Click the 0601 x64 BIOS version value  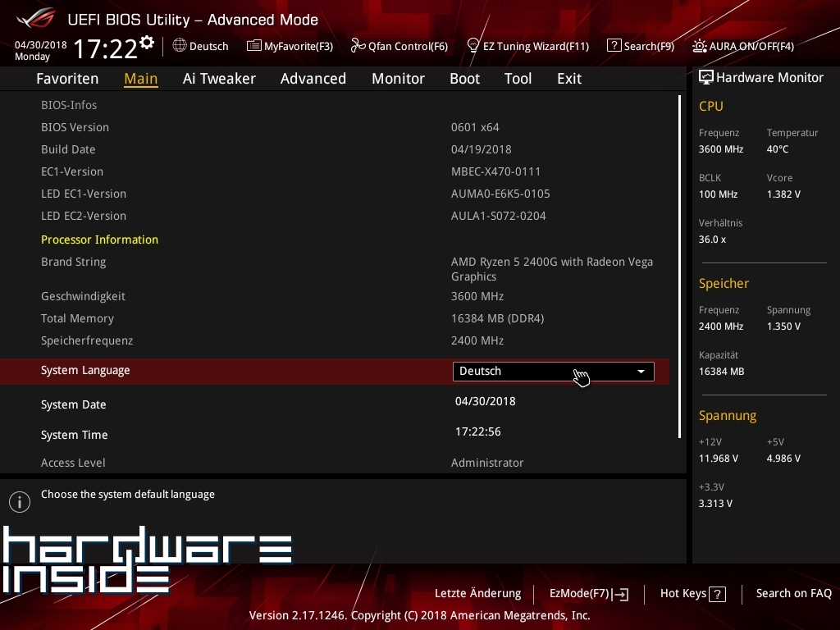pyautogui.click(x=475, y=127)
